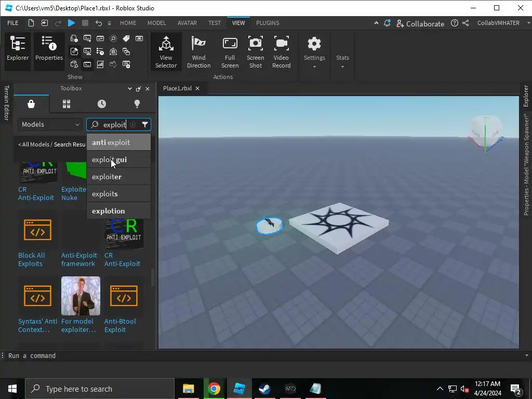Select the 'explotion' suggestion
532x399 pixels.
tap(119, 211)
